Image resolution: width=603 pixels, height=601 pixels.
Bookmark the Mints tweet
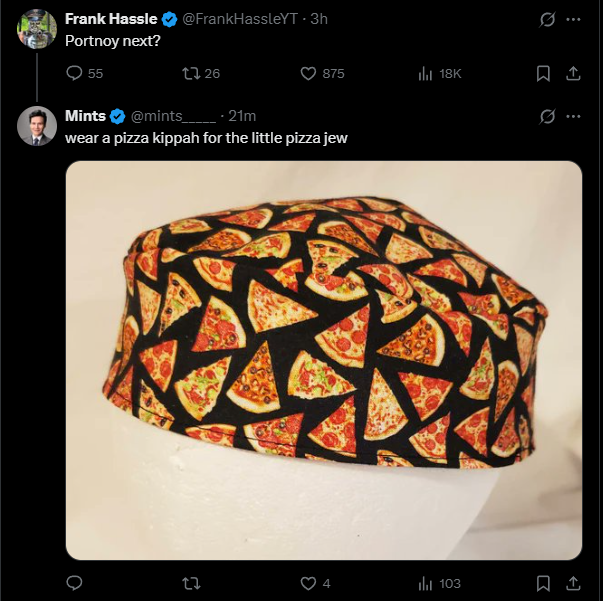[x=543, y=583]
